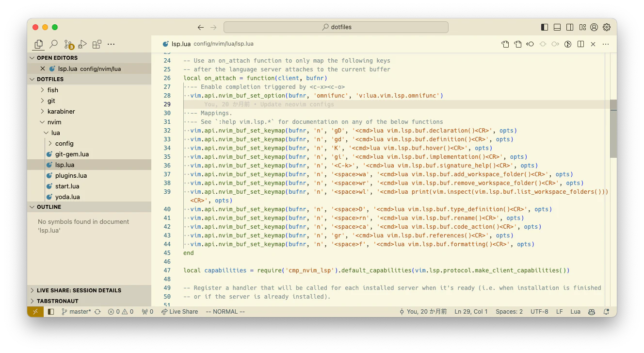Open the Search view icon
The image size is (644, 353).
pyautogui.click(x=53, y=44)
